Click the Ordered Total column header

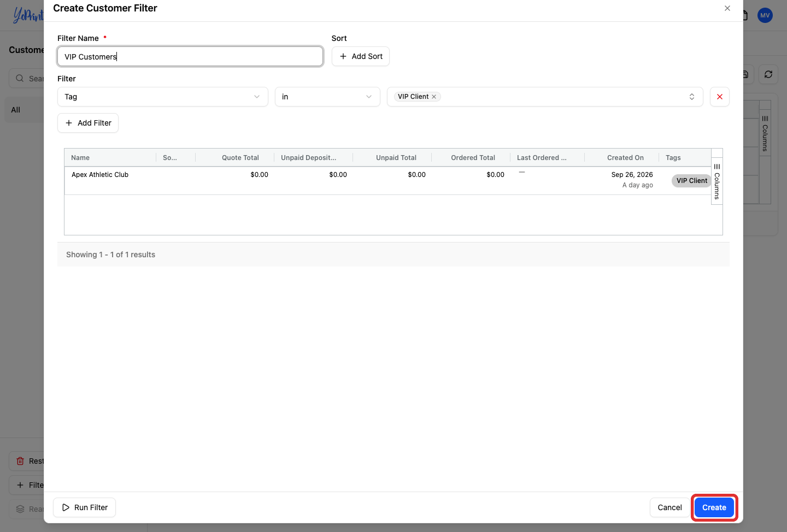[473, 158]
